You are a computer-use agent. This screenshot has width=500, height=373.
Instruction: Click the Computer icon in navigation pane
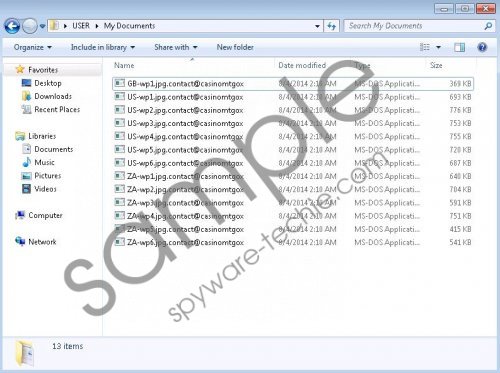(x=20, y=215)
